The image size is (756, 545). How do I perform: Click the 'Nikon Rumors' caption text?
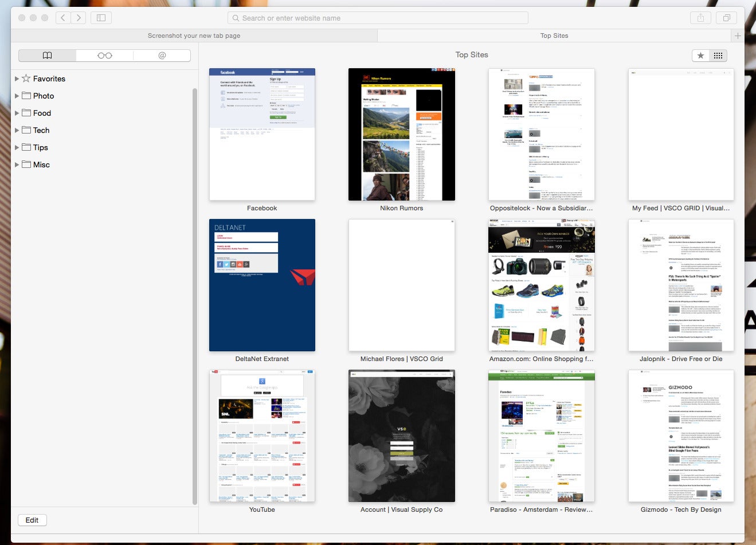tap(402, 208)
